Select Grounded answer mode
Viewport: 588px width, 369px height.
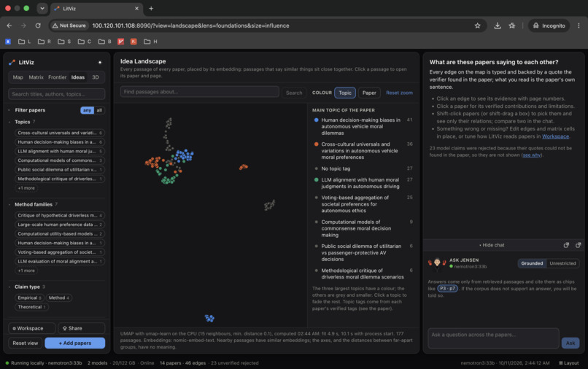click(x=532, y=263)
